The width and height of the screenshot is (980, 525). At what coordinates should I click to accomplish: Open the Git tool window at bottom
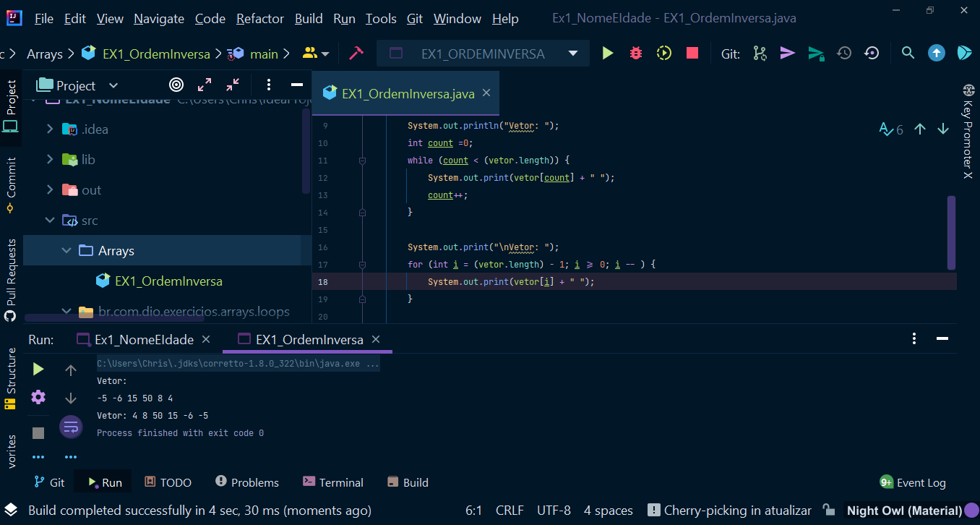pos(49,482)
